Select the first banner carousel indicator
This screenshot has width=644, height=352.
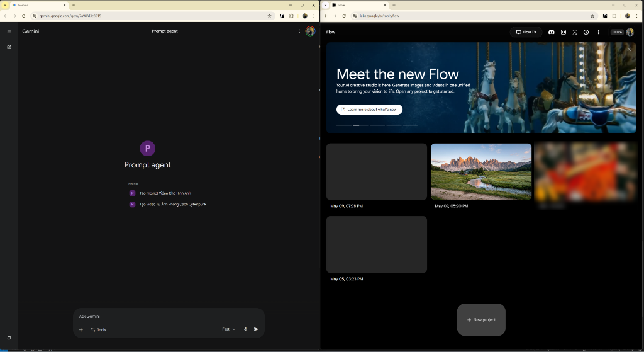click(344, 125)
